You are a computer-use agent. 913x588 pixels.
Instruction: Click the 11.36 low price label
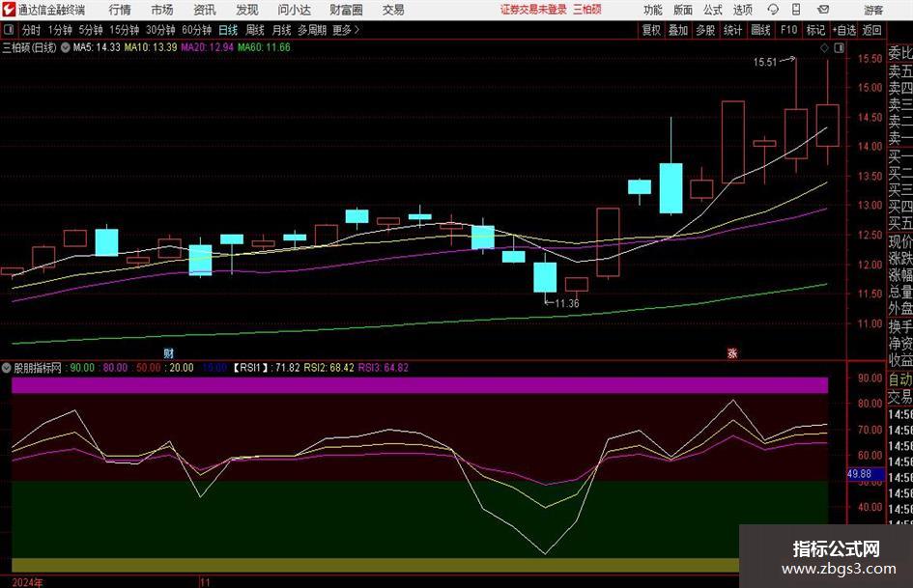[566, 303]
